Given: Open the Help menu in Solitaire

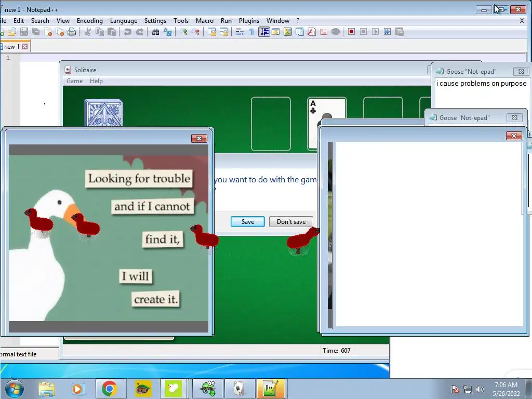Looking at the screenshot, I should pos(96,81).
